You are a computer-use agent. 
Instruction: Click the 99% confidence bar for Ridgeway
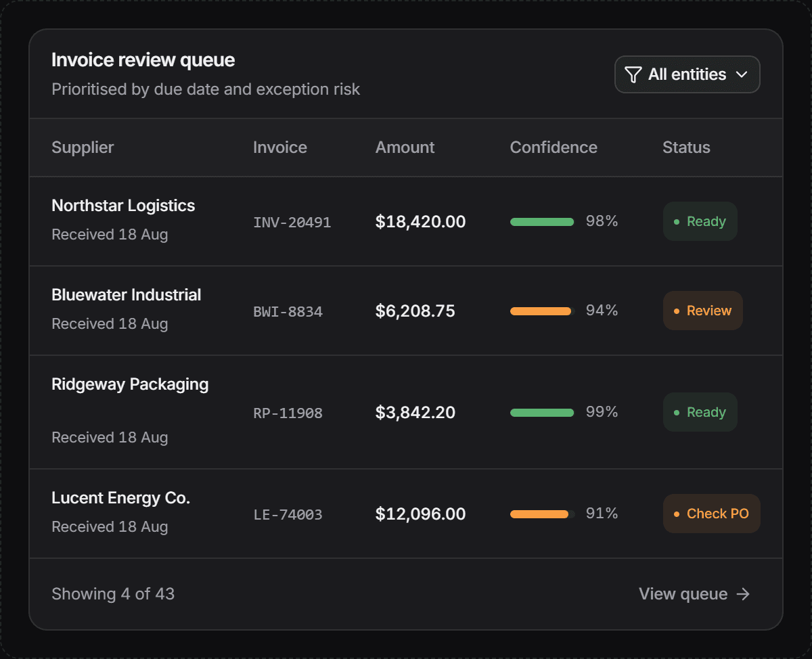click(x=543, y=413)
